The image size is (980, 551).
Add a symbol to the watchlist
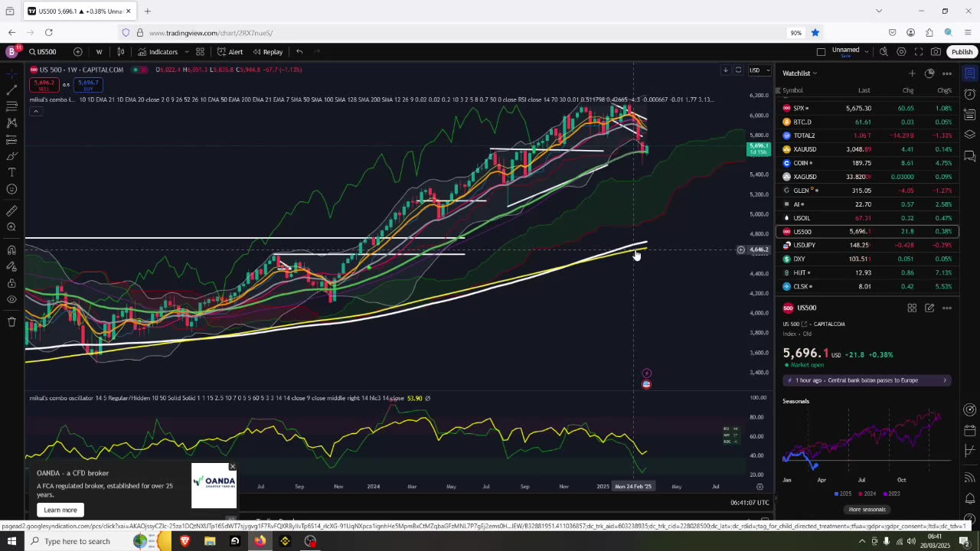pos(912,73)
